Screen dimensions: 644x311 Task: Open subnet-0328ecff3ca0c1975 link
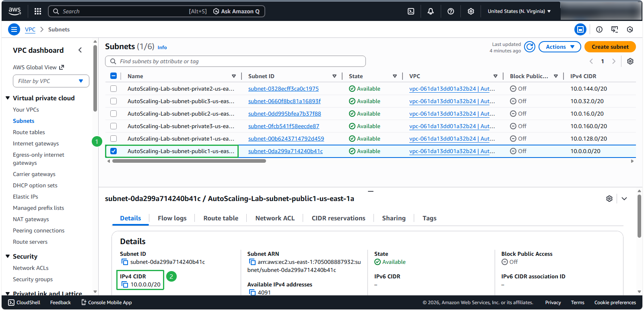click(x=283, y=89)
